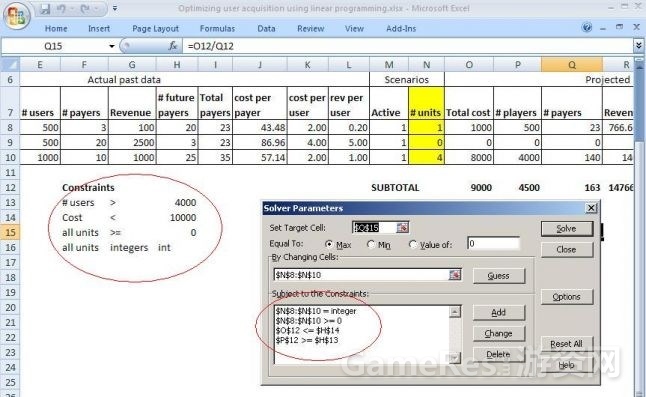646x397 pixels.
Task: Click the Solve button
Action: [566, 229]
